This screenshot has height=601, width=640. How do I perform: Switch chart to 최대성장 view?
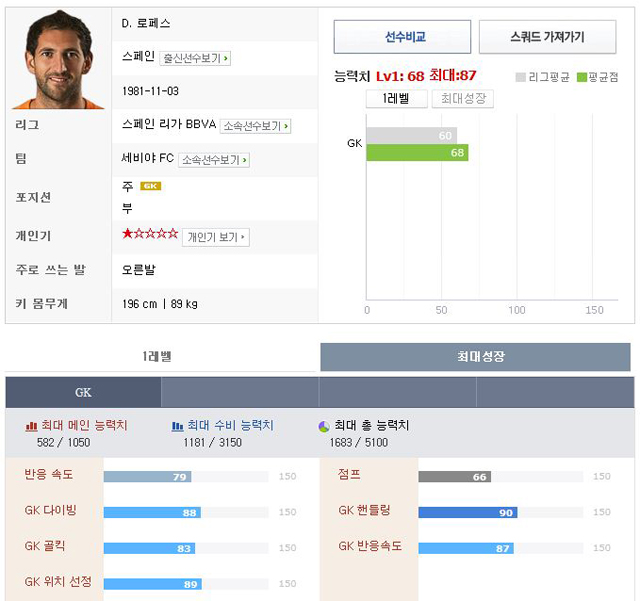463,99
